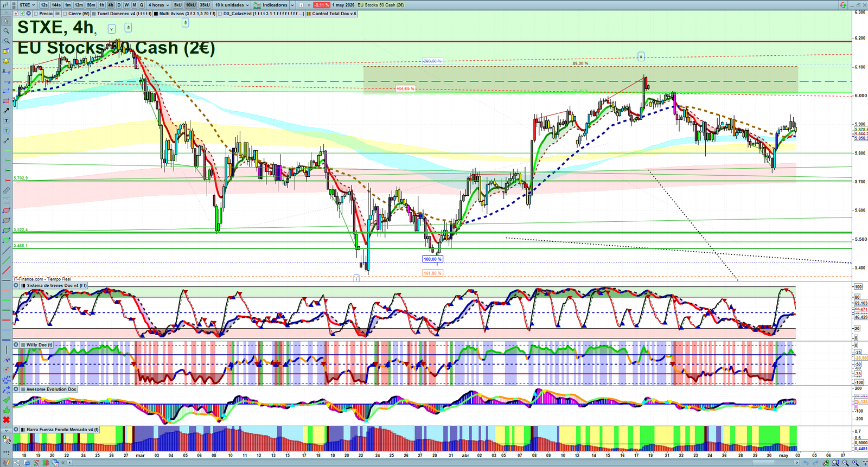Click the Q quarterly timeframe button
Image resolution: width=868 pixels, height=467 pixels.
(141, 5)
